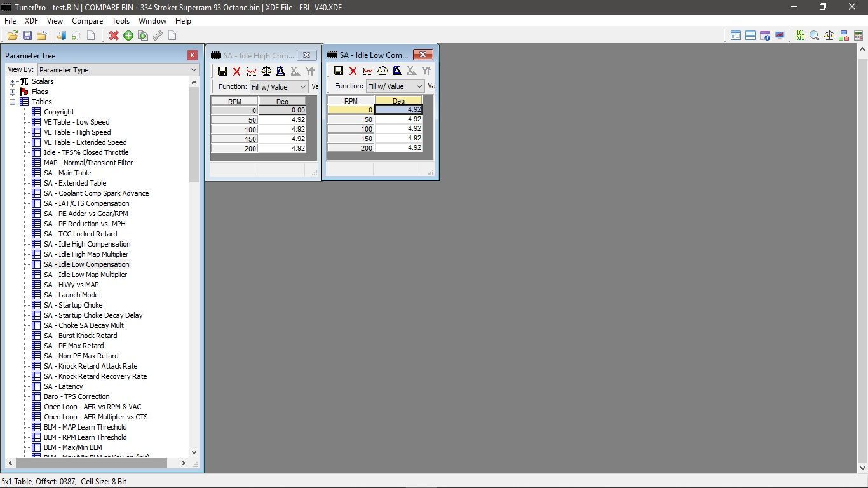Click the open folder icon in main toolbar
The width and height of the screenshot is (868, 488).
point(12,36)
